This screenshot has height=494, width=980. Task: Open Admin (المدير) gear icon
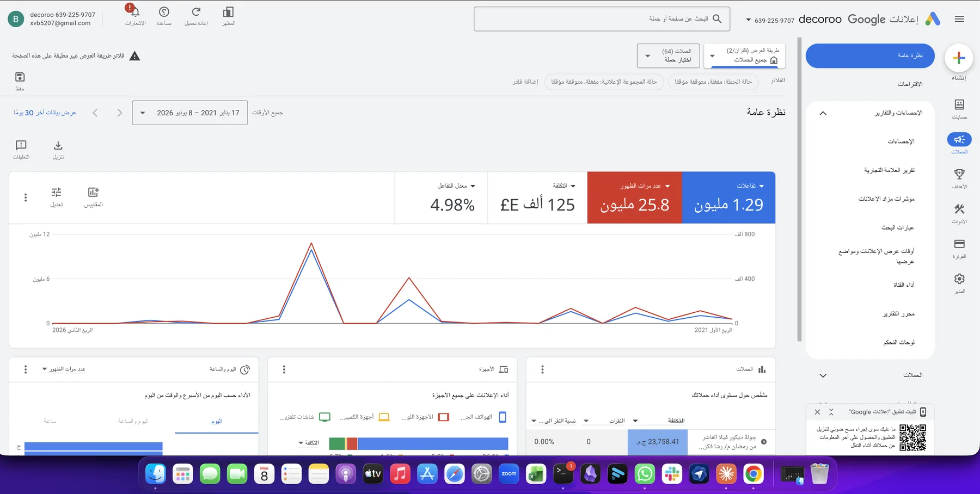[959, 279]
